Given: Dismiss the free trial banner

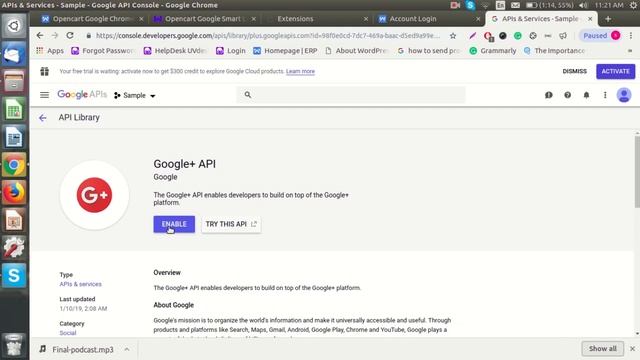Looking at the screenshot, I should [574, 71].
